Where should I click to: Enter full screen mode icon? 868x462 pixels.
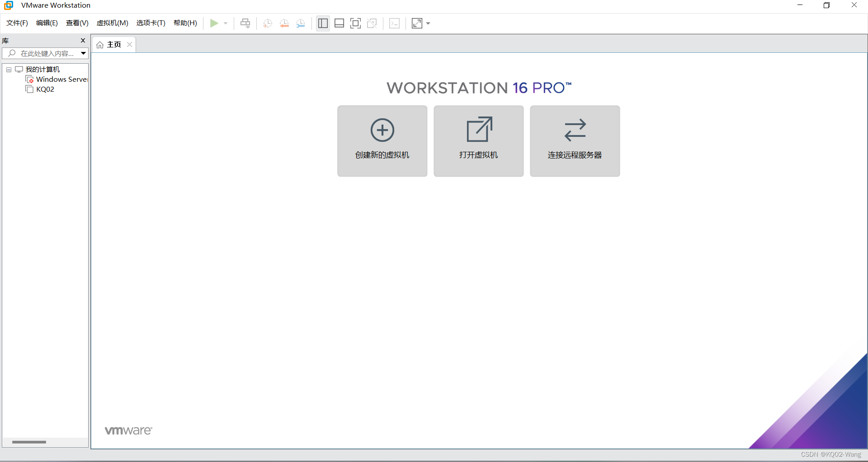tap(356, 23)
